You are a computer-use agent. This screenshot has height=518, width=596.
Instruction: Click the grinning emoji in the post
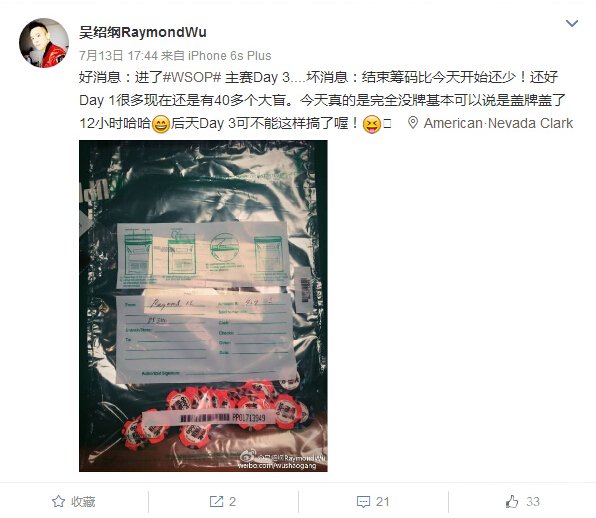[161, 124]
